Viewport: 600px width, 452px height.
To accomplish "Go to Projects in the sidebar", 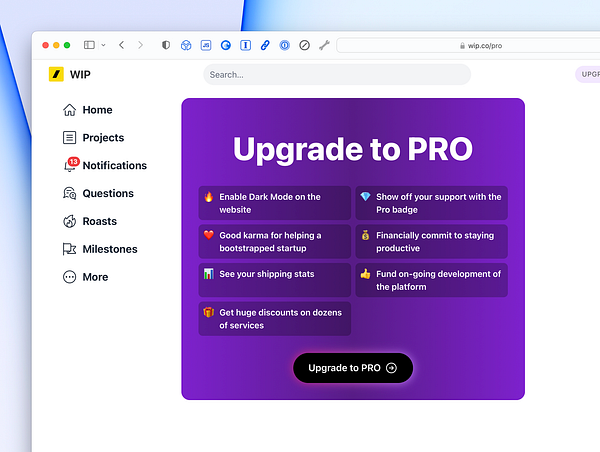I will pyautogui.click(x=93, y=138).
